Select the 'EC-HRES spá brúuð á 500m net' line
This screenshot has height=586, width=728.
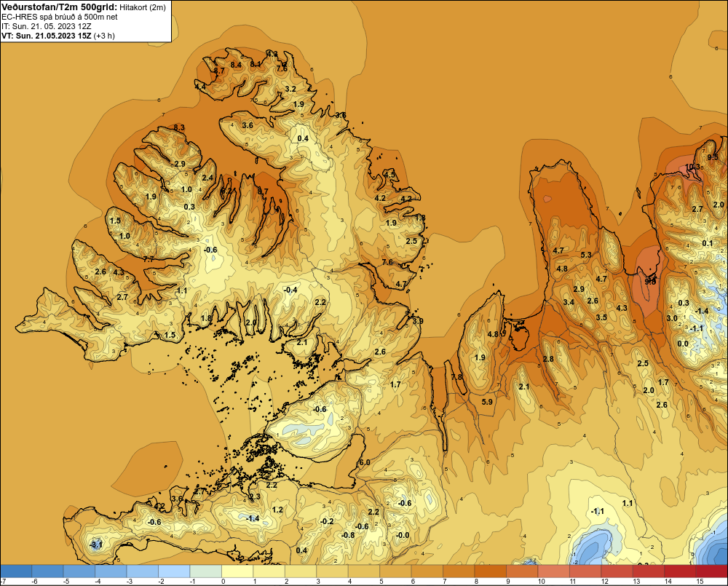point(60,17)
